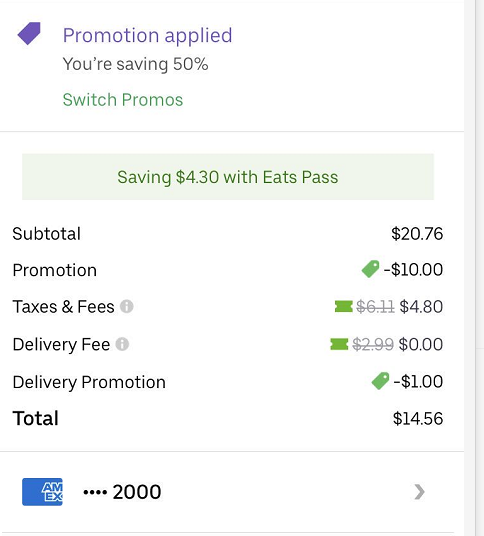Click green tag icon beside -$1.00
This screenshot has height=536, width=484.
click(x=380, y=381)
